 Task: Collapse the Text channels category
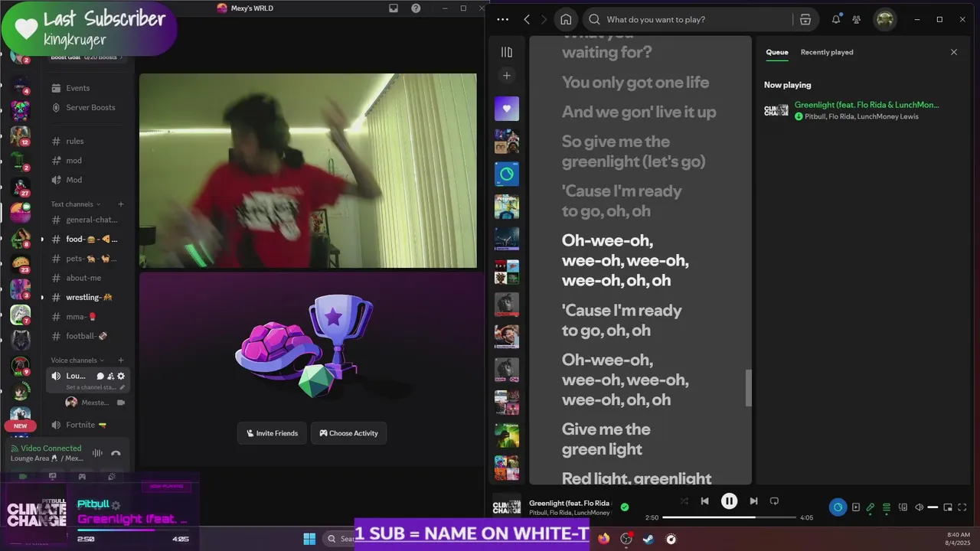pos(75,204)
